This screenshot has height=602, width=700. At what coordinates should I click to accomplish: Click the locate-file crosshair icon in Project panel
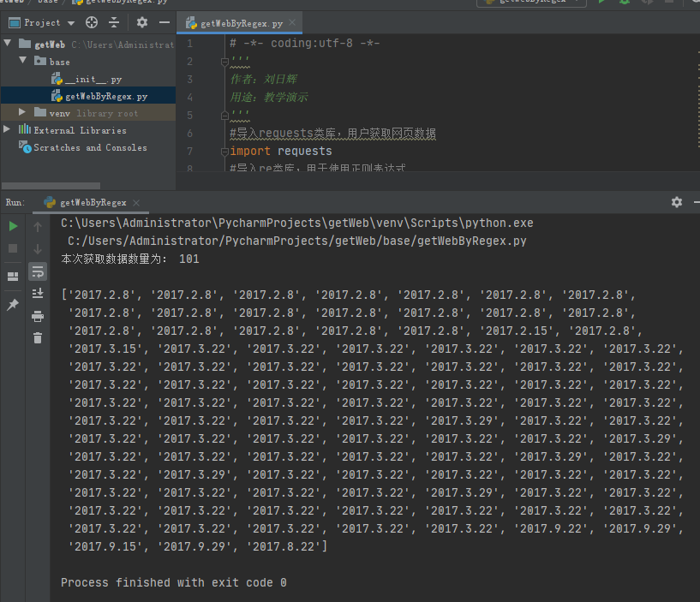[x=92, y=22]
